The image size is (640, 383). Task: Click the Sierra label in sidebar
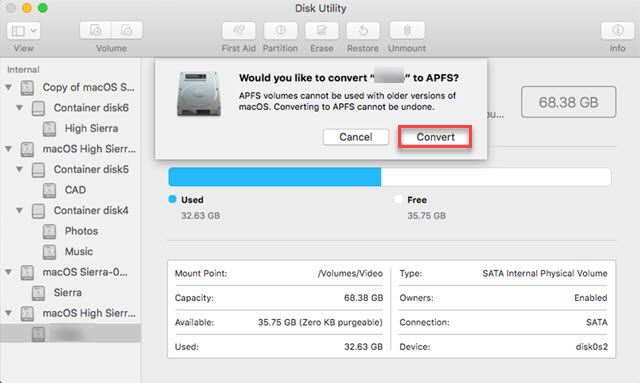(x=68, y=292)
